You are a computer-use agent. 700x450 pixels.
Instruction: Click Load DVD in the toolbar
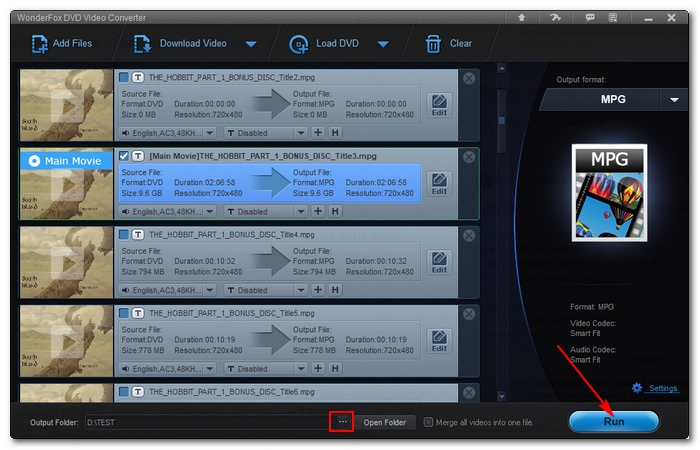click(325, 44)
